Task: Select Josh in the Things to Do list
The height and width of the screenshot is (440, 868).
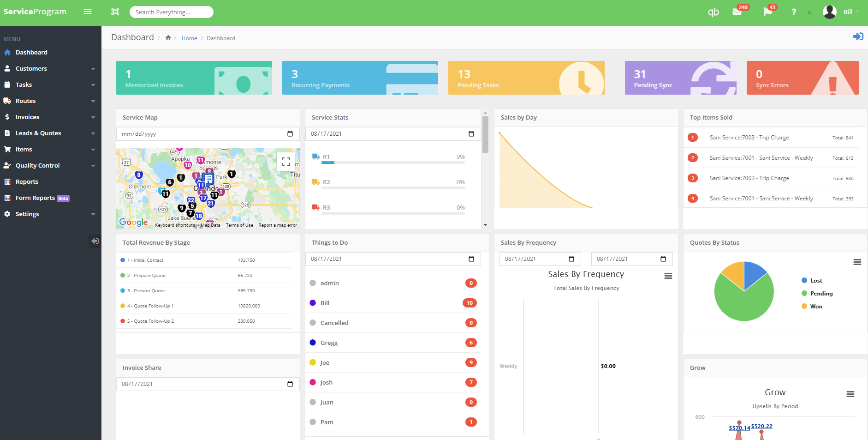Action: point(393,383)
